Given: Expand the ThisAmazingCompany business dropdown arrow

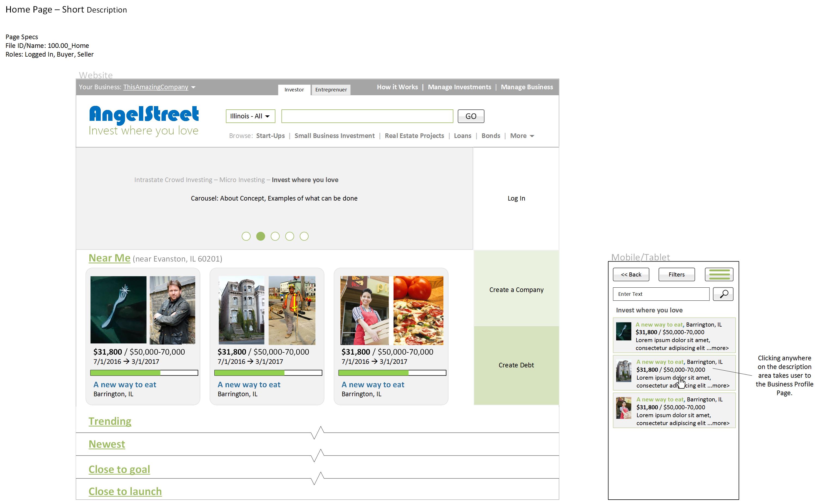Looking at the screenshot, I should tap(193, 87).
